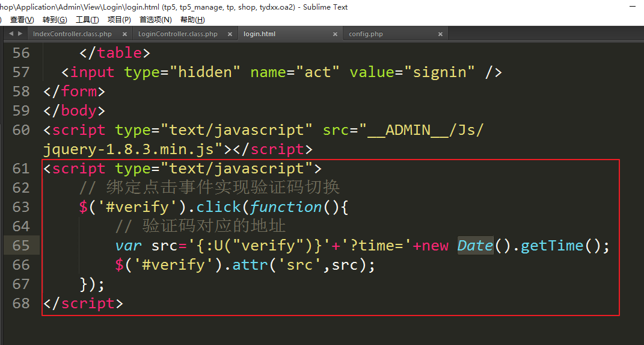The image size is (644, 345).
Task: Switch to the LoginController.class.php tab
Action: (x=177, y=34)
